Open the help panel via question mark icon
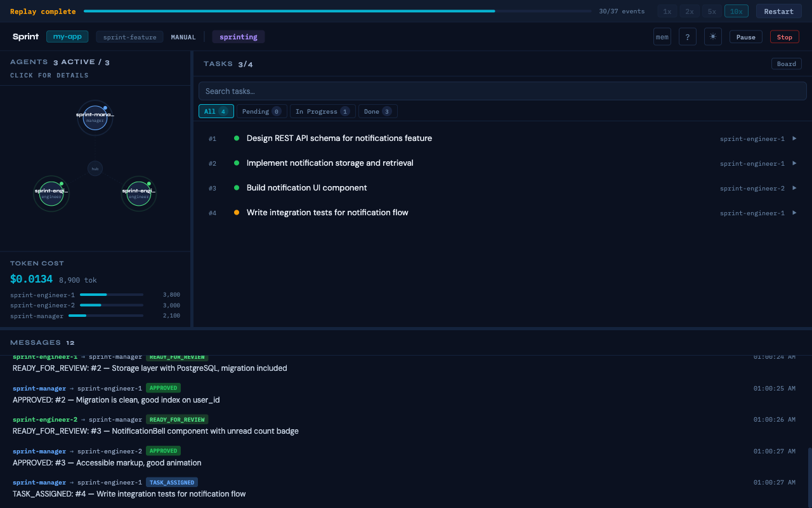Screen dimensions: 812x508 pyautogui.click(x=687, y=36)
